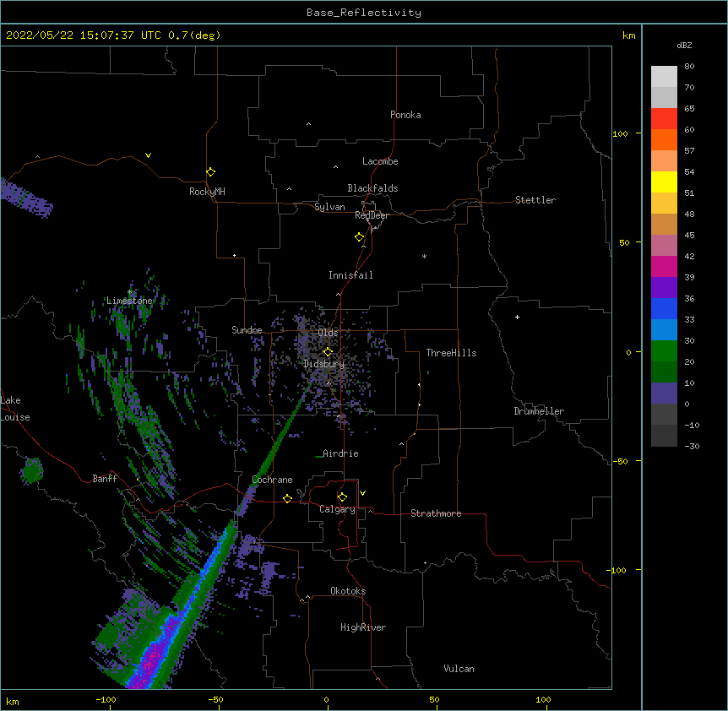Click the Sundre label
Viewport: 728px width, 711px height.
coord(247,330)
